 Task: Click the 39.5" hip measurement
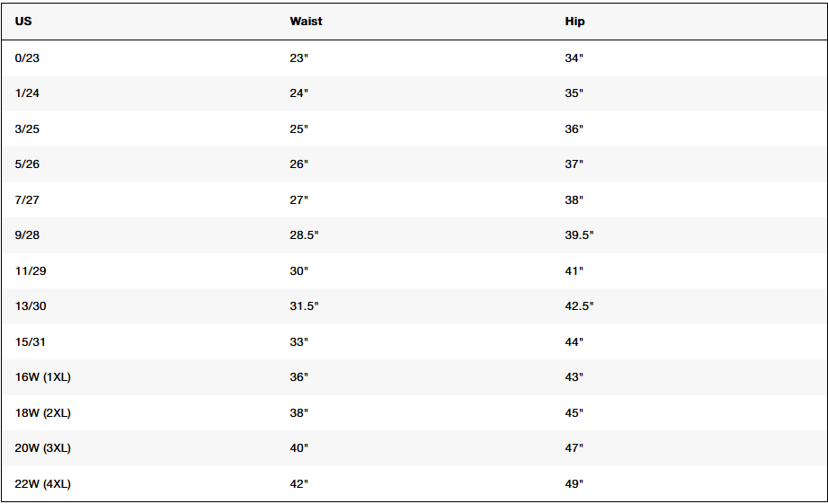tap(579, 234)
